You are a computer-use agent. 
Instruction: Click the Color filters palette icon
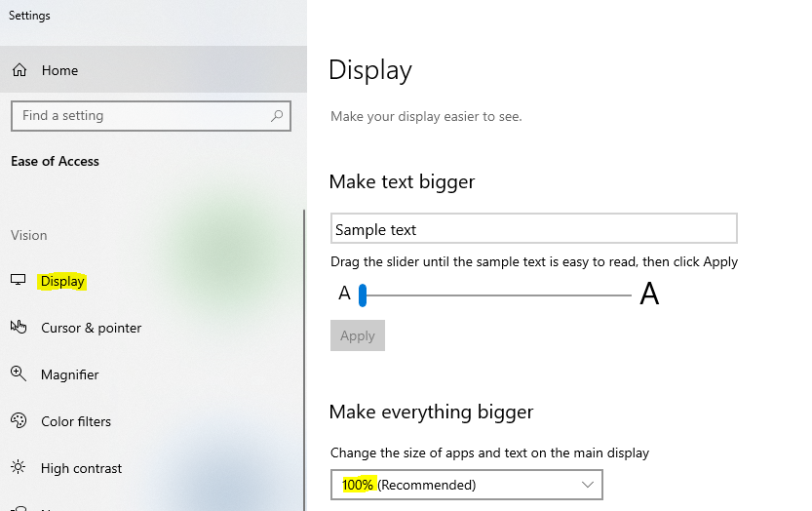pos(18,421)
